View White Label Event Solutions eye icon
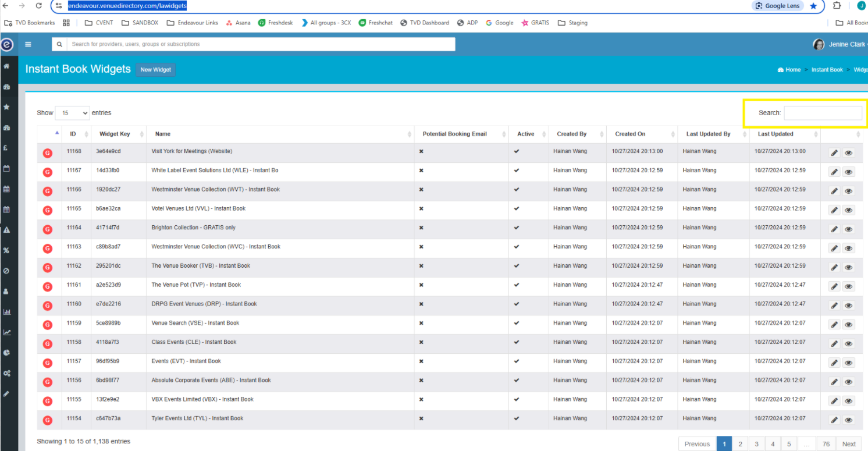The image size is (868, 451). click(849, 172)
